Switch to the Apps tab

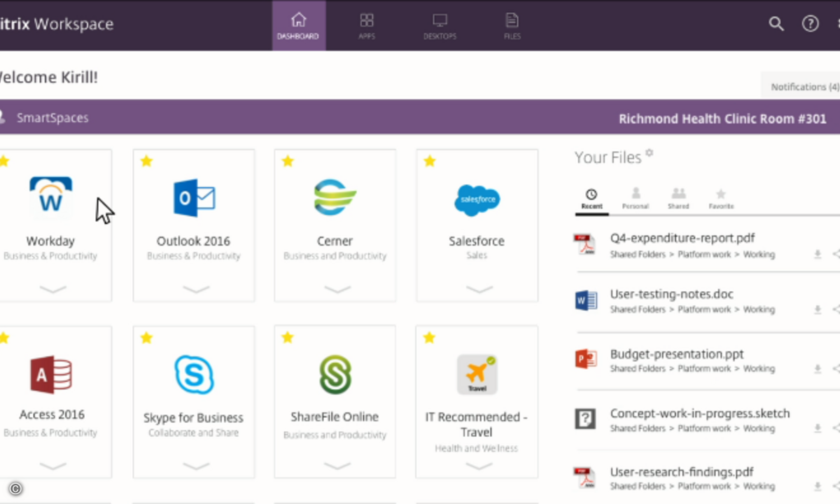[367, 26]
